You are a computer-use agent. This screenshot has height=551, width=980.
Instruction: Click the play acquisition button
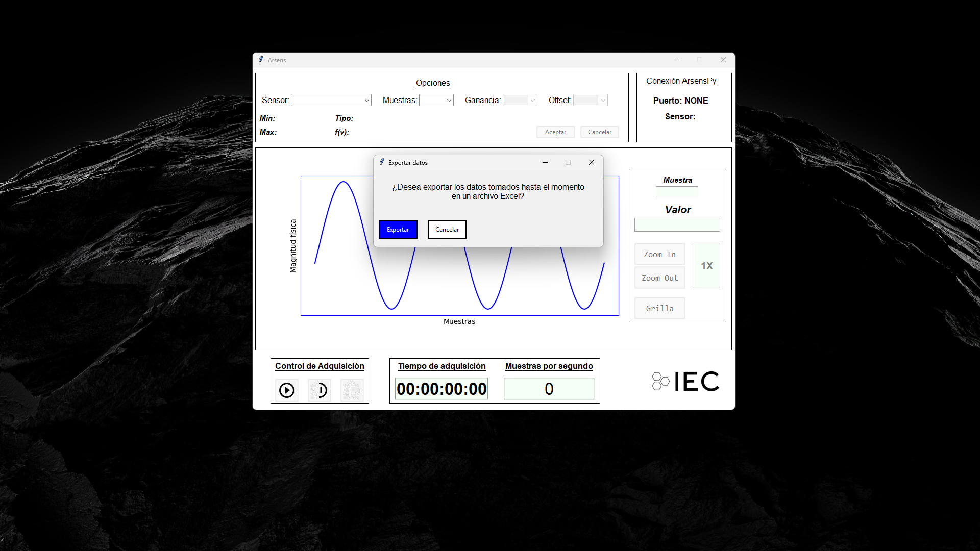[x=287, y=390]
